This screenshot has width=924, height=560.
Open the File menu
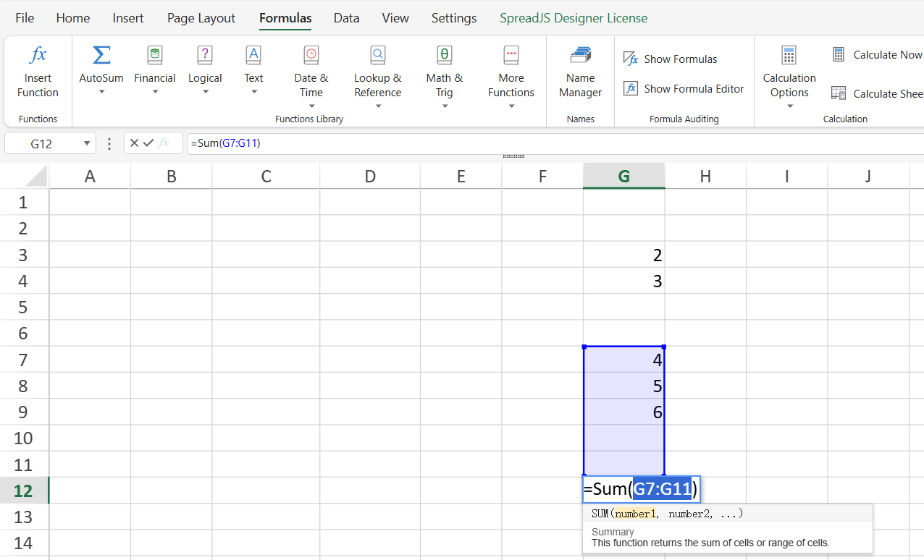25,18
